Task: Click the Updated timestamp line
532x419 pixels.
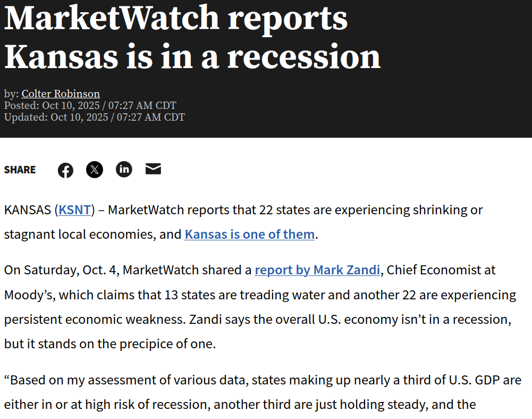Action: tap(94, 117)
